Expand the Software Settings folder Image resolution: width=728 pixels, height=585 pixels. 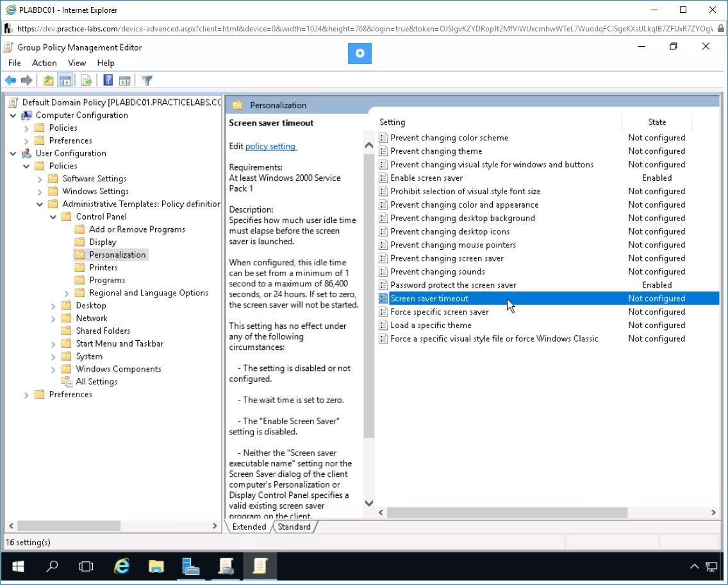[x=40, y=179]
